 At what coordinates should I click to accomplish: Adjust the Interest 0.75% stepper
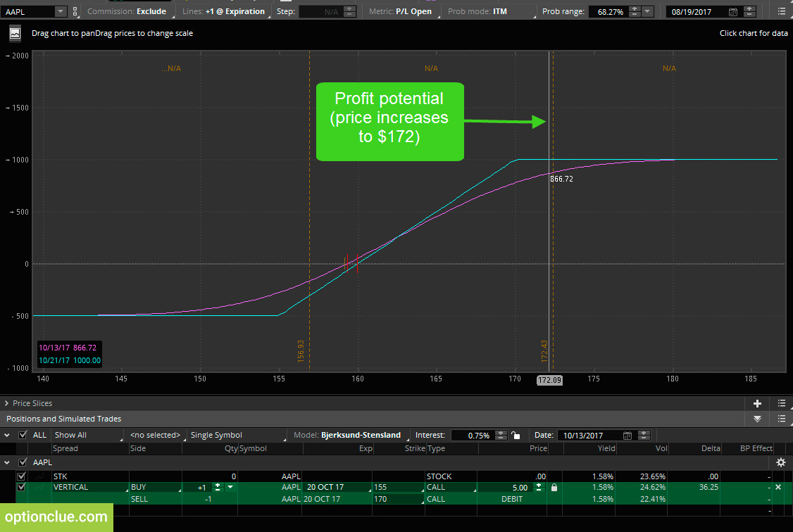tap(501, 435)
